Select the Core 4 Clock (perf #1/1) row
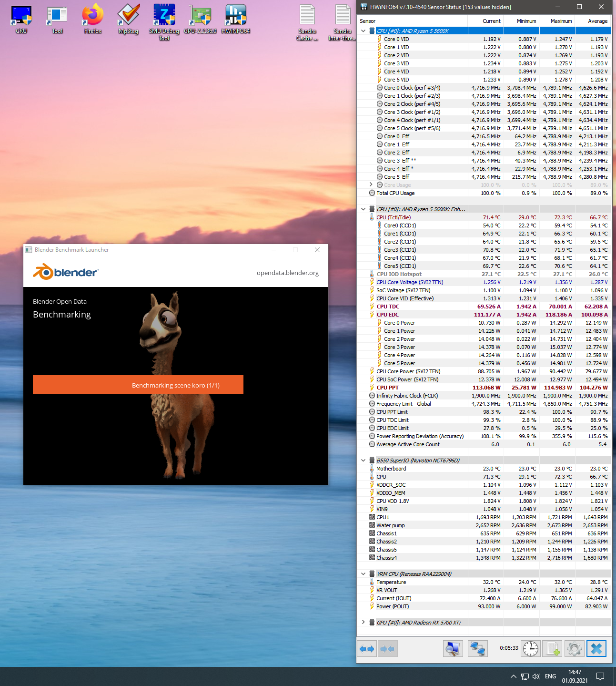Image resolution: width=616 pixels, height=686 pixels. (484, 120)
